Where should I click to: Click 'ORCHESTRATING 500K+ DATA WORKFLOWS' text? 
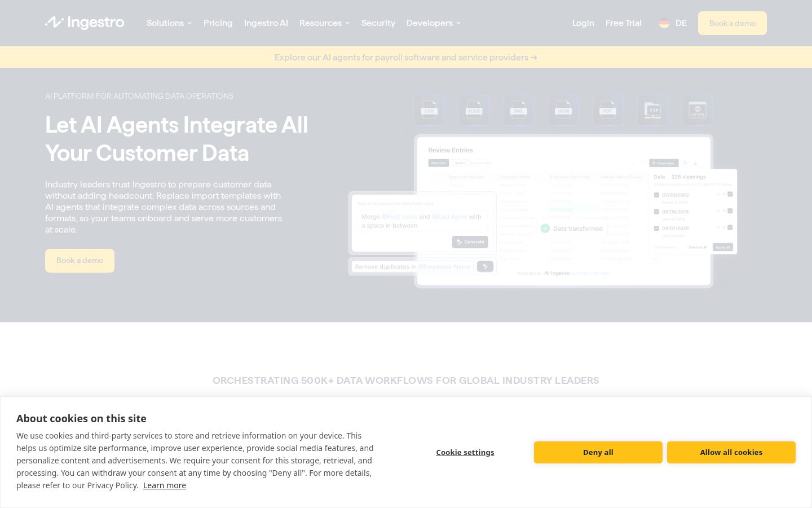[406, 380]
